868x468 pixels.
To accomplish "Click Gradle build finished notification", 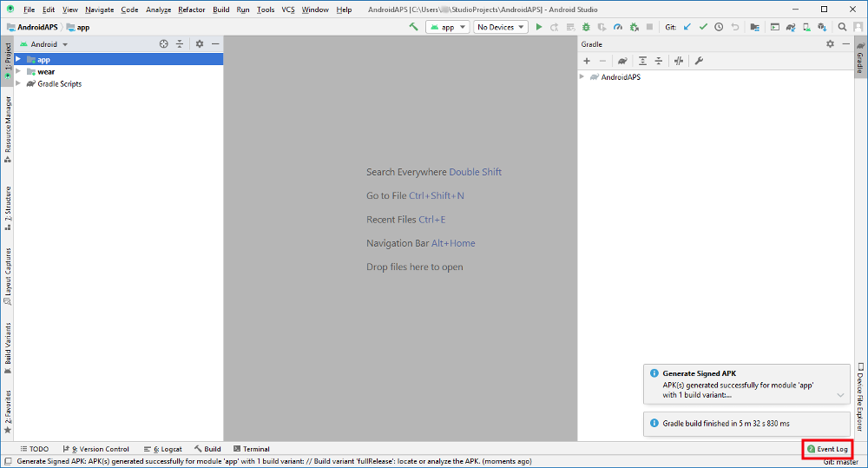I will [746, 423].
